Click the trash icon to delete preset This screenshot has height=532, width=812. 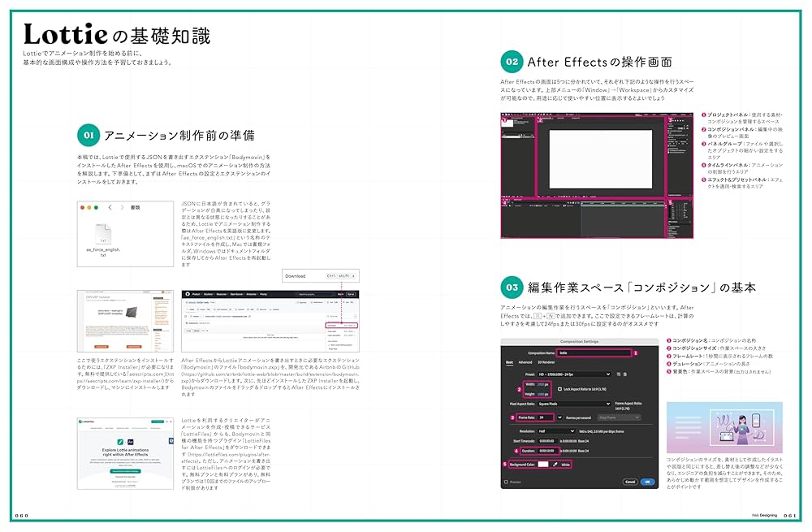tap(625, 374)
